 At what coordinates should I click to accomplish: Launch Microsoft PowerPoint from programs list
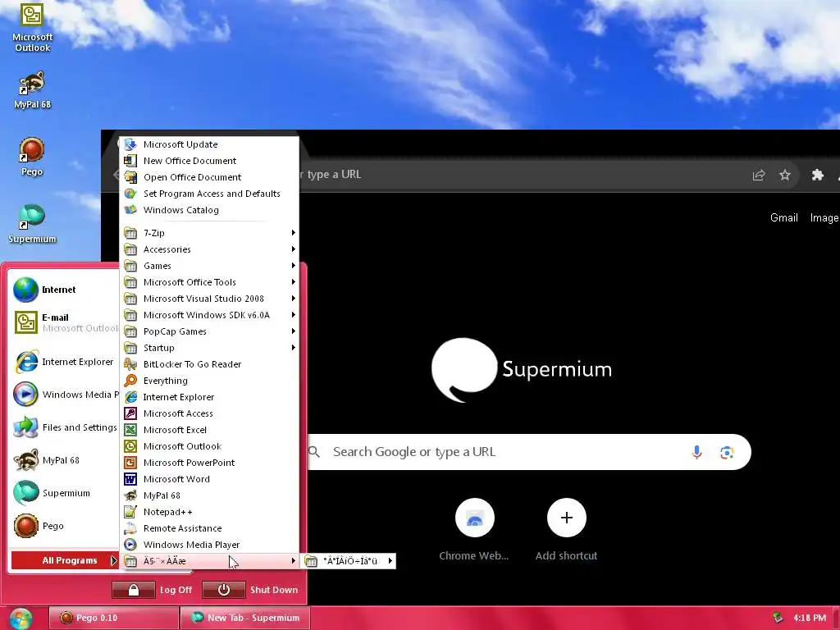(209, 463)
